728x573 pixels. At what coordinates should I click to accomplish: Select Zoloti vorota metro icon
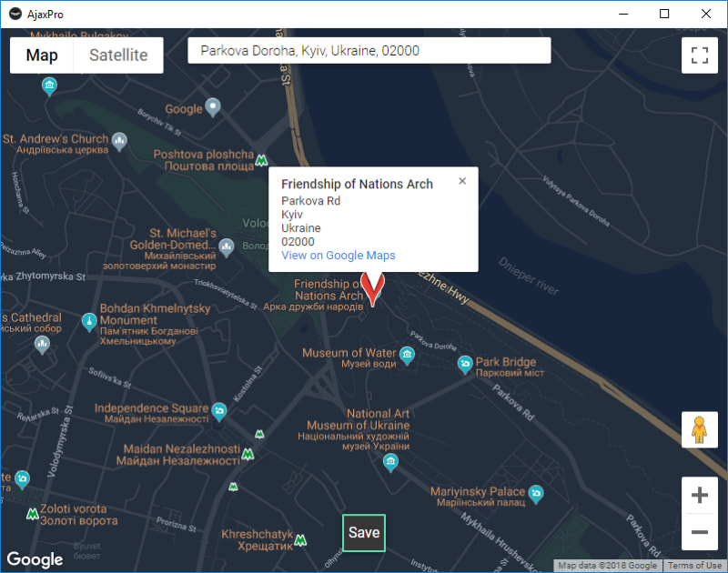[x=32, y=514]
